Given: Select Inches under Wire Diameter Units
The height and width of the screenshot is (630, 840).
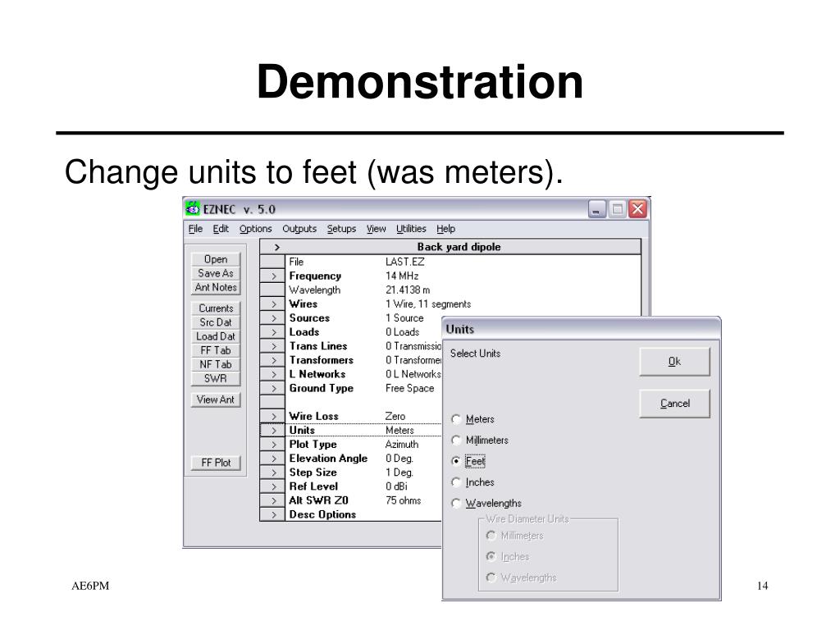Looking at the screenshot, I should click(x=508, y=557).
